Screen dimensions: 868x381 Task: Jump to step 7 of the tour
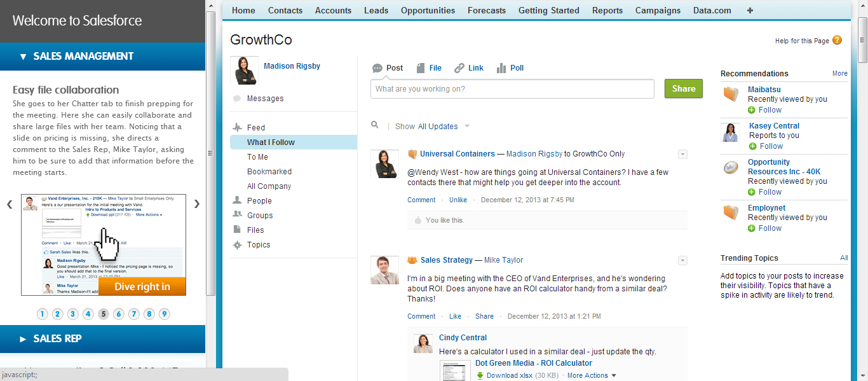pos(134,314)
